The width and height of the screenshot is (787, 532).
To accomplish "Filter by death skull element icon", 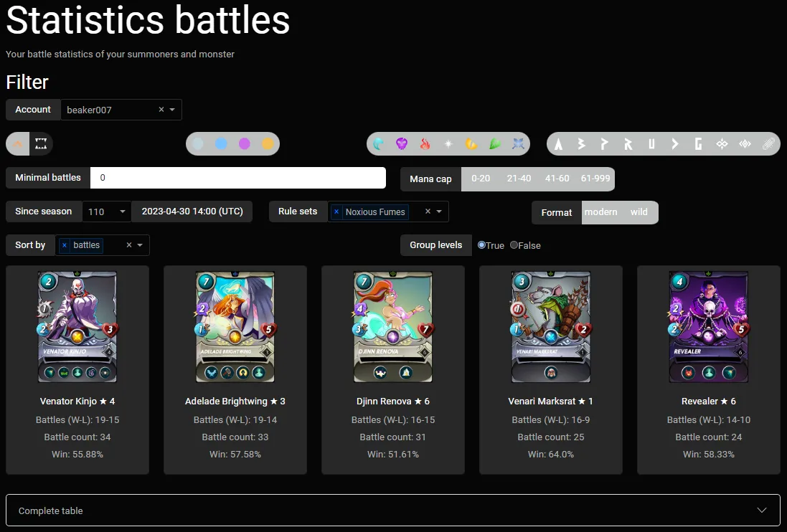I will click(x=402, y=144).
